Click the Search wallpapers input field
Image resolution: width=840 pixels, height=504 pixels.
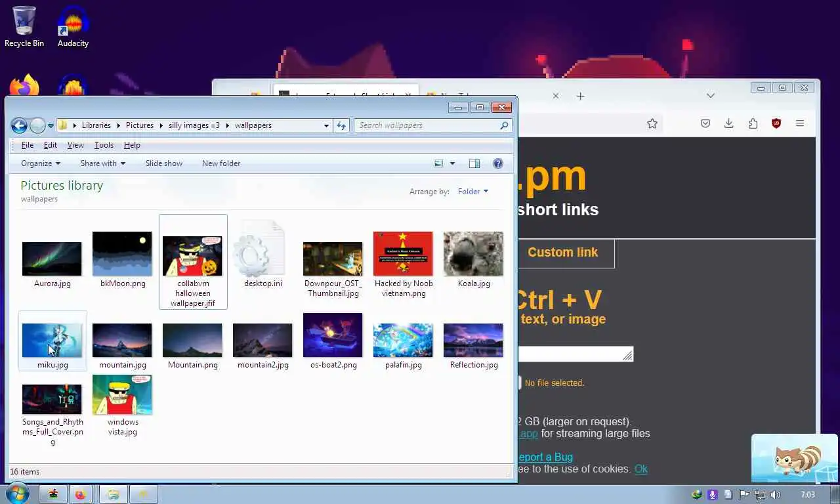pyautogui.click(x=427, y=125)
